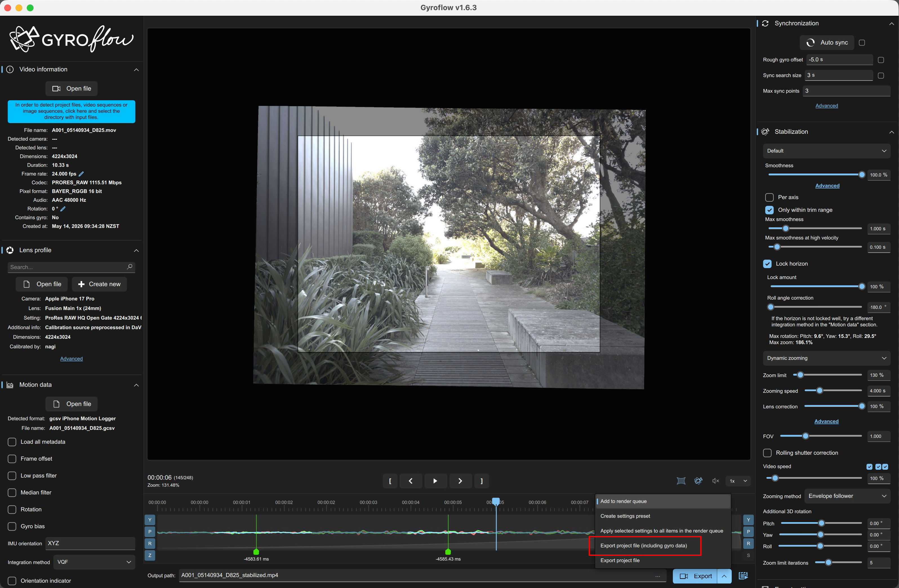Click the muted speaker icon
This screenshot has width=899, height=588.
[x=715, y=481]
